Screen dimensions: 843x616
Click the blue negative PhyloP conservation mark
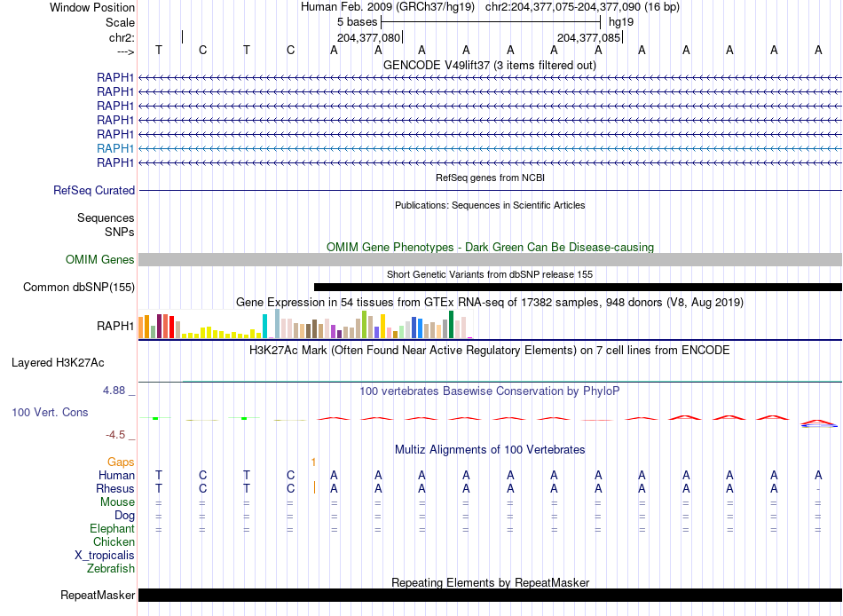coord(818,425)
